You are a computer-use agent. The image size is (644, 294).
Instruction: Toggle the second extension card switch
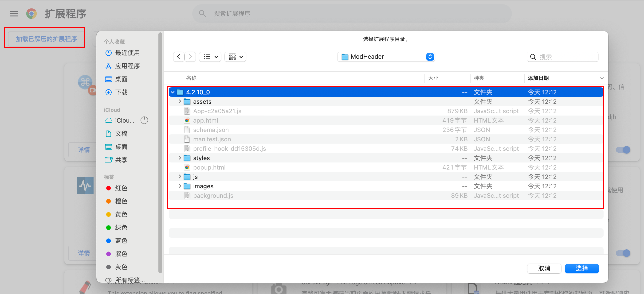pyautogui.click(x=623, y=253)
